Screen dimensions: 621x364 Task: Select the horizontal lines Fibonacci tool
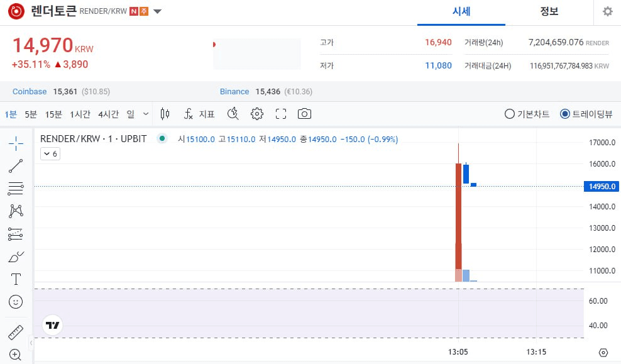16,189
